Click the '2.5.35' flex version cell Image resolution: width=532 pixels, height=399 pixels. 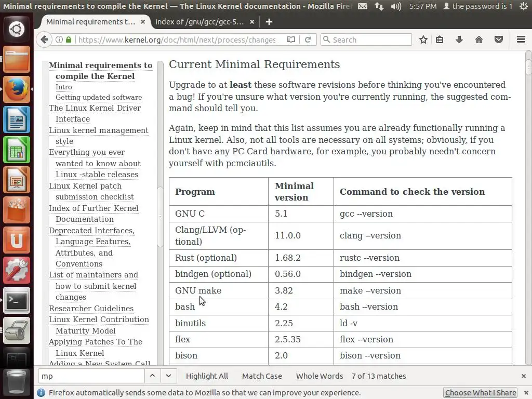(x=301, y=339)
